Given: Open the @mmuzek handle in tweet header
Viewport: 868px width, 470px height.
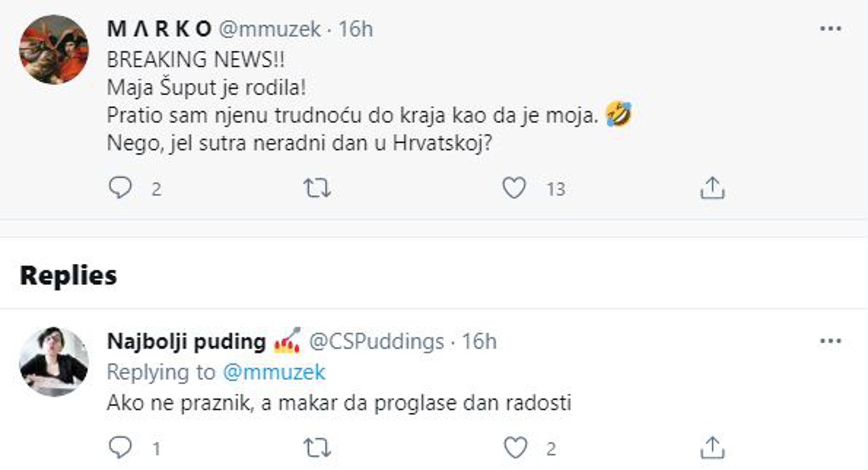Looking at the screenshot, I should pyautogui.click(x=270, y=29).
